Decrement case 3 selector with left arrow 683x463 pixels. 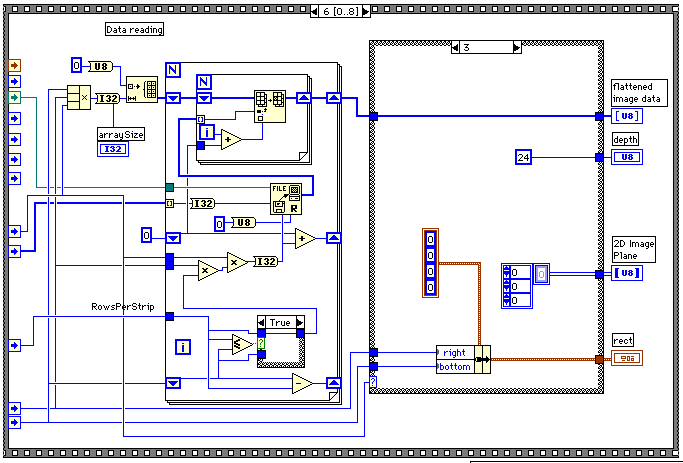point(455,47)
